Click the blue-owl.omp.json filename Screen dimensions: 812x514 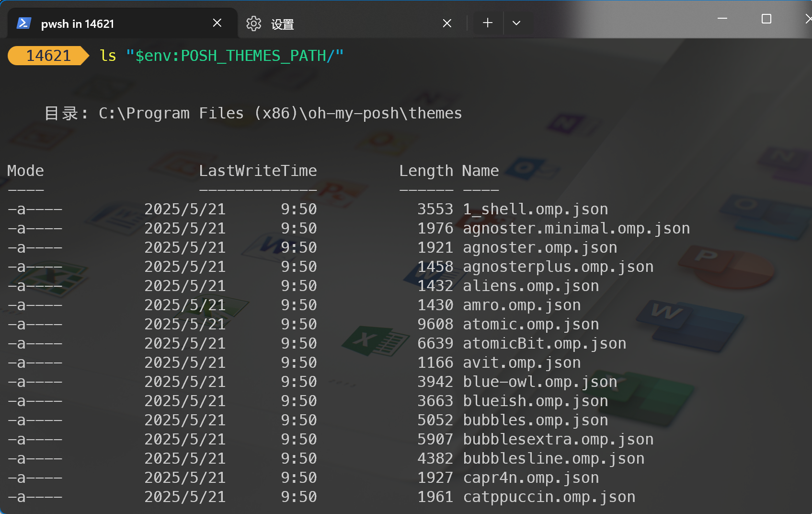pyautogui.click(x=540, y=382)
